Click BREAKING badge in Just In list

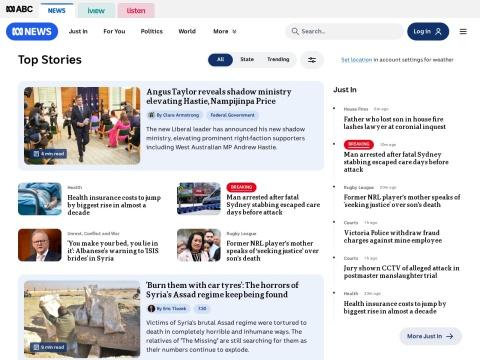(x=359, y=144)
